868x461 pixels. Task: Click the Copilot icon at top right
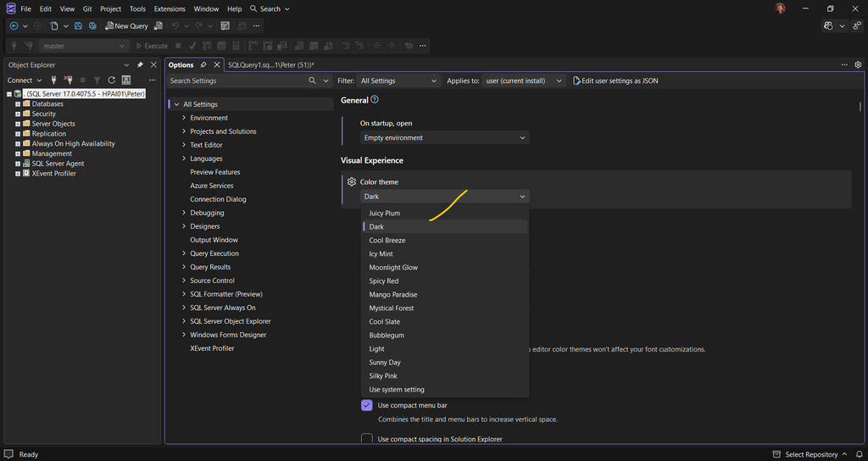pos(829,26)
